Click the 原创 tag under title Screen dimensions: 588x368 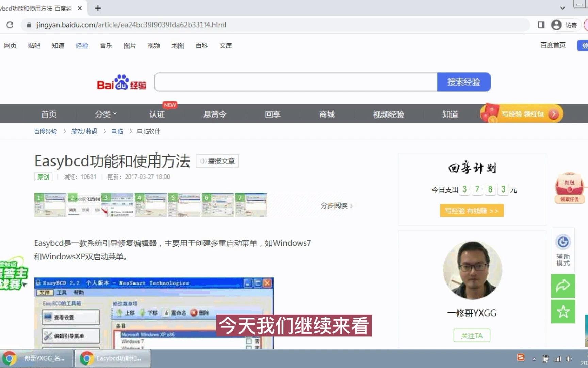(43, 177)
